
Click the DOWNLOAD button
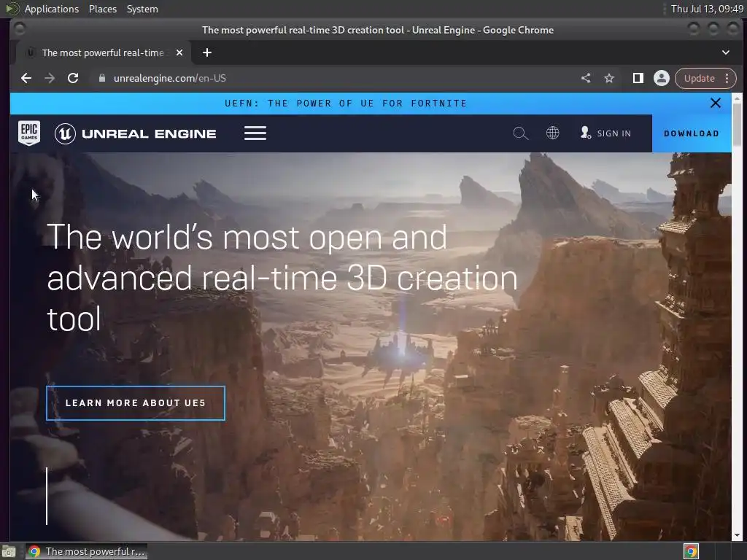tap(692, 133)
